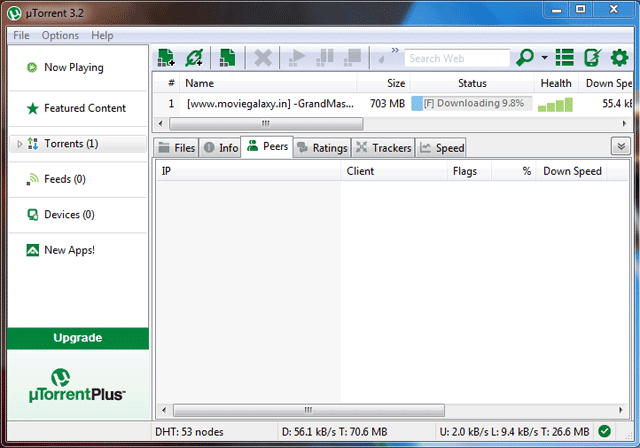This screenshot has height=448, width=640.
Task: Click the Create New Torrent icon
Action: pos(227,58)
